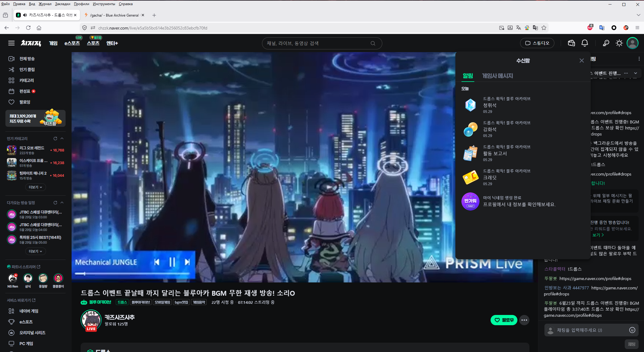
Task: Open the 청휘석 drops notification
Action: click(x=523, y=105)
